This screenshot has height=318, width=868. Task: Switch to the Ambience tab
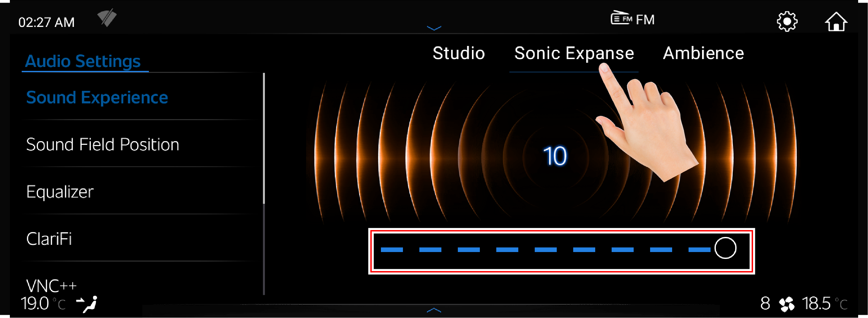tap(703, 53)
